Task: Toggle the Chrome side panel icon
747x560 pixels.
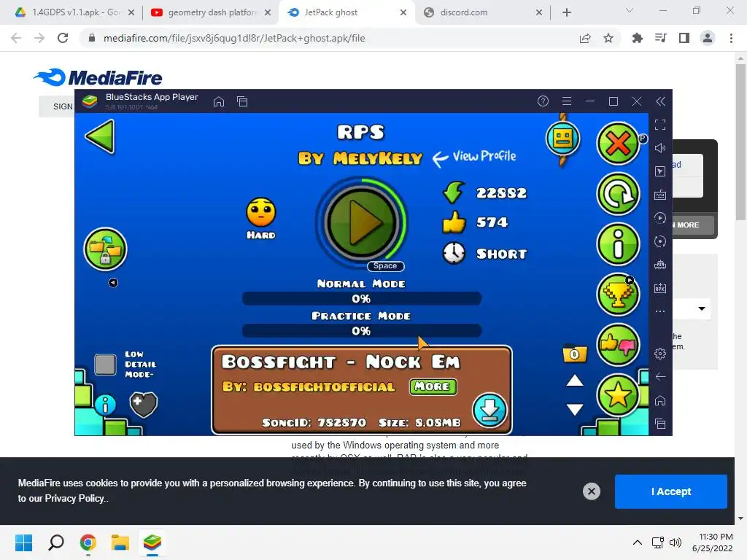Action: click(684, 38)
